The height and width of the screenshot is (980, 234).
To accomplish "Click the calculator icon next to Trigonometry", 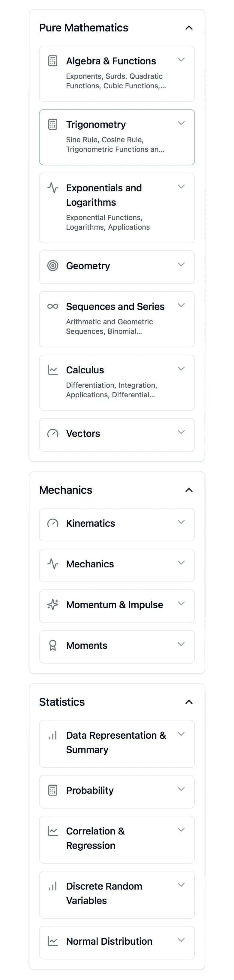I will [x=52, y=124].
